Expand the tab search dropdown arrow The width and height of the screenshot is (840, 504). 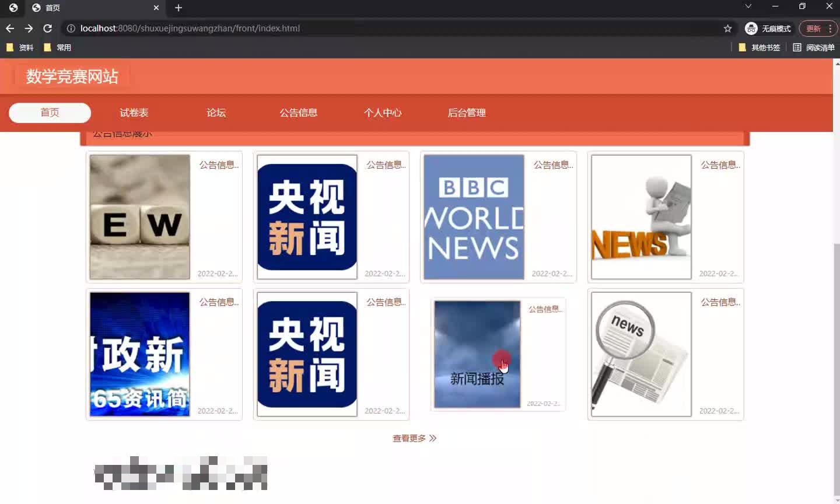pyautogui.click(x=748, y=6)
